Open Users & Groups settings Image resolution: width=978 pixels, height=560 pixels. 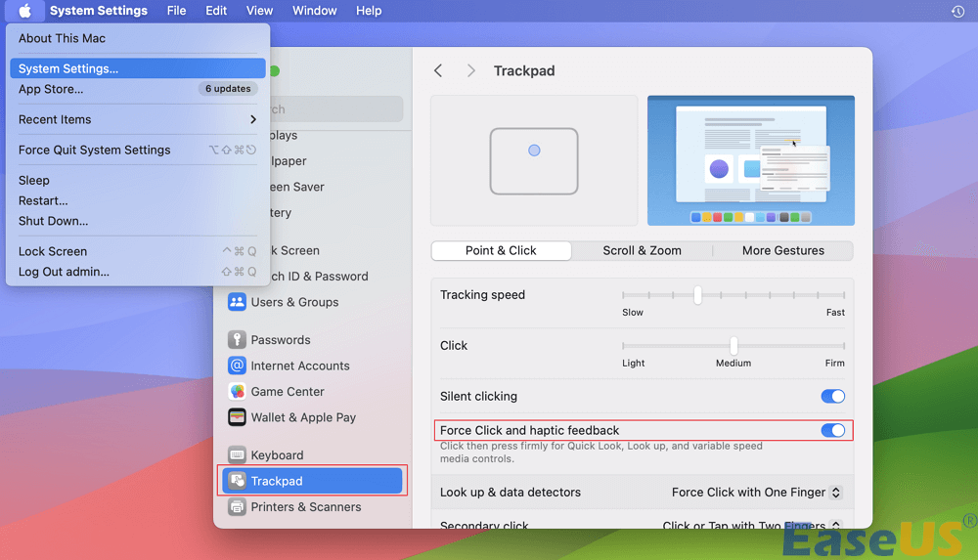coord(312,302)
